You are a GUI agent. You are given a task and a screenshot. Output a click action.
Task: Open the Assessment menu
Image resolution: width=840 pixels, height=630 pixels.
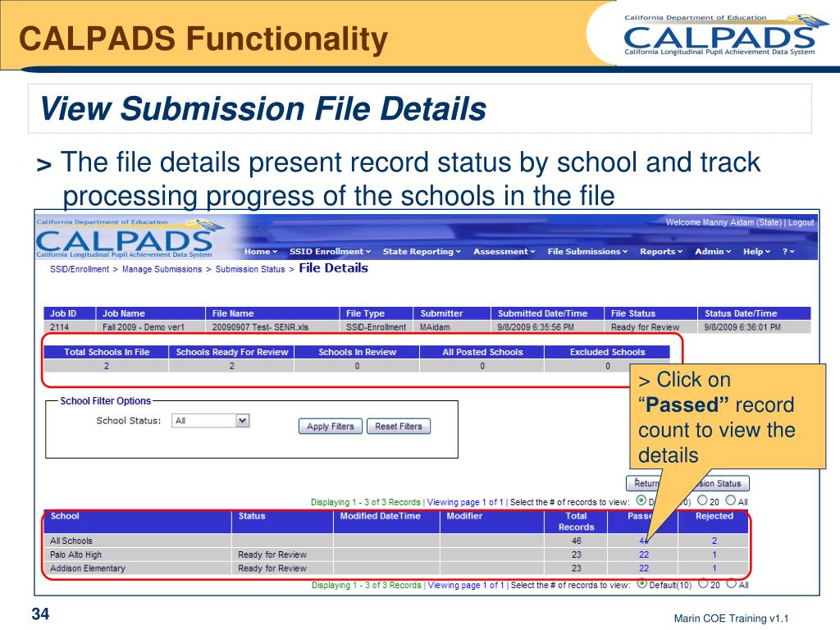click(504, 251)
